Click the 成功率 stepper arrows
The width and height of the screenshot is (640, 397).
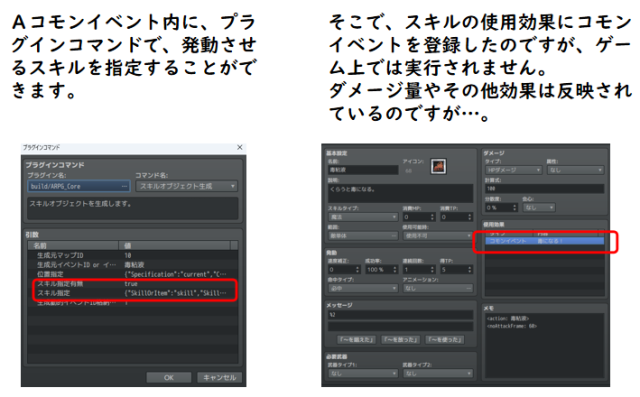pyautogui.click(x=395, y=270)
